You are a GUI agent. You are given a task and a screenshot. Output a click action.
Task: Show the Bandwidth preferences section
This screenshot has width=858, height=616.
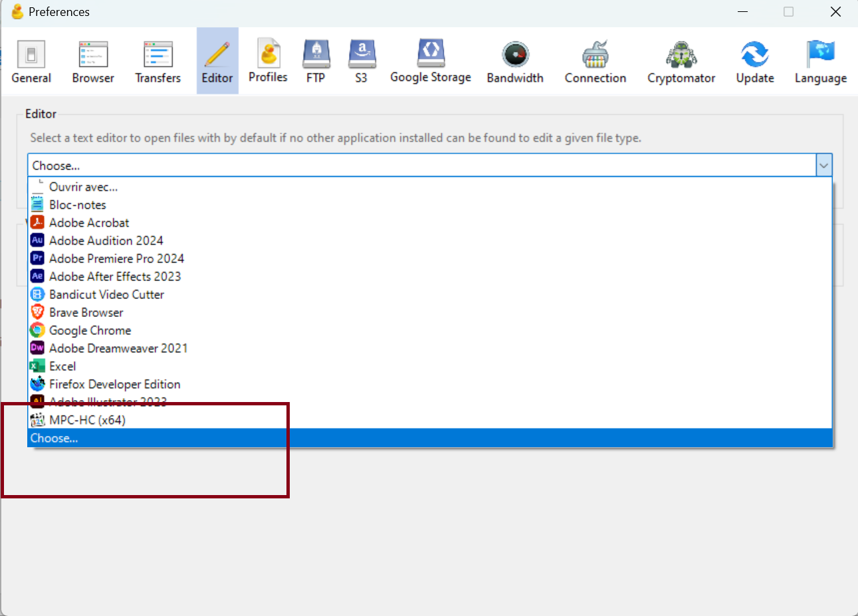(515, 61)
